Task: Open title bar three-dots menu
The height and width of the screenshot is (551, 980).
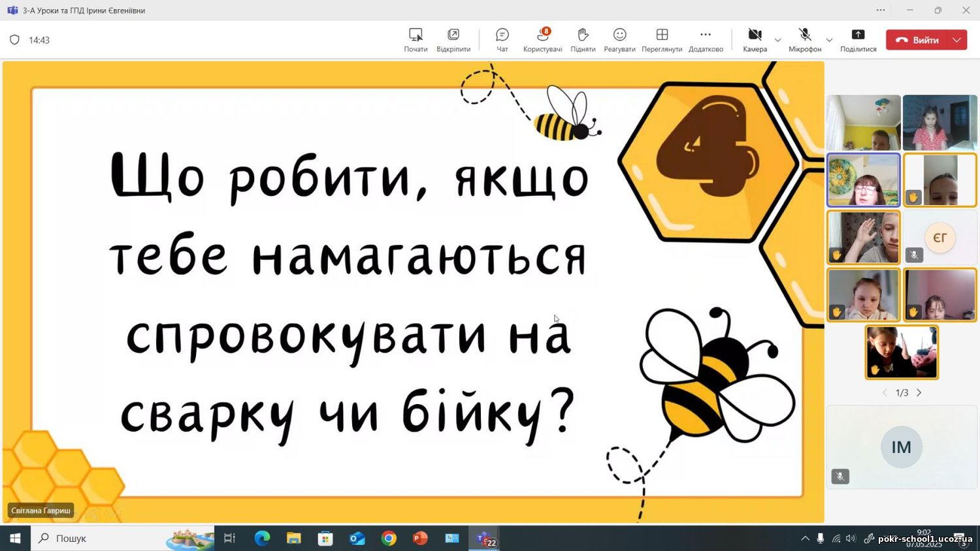Action: point(881,10)
